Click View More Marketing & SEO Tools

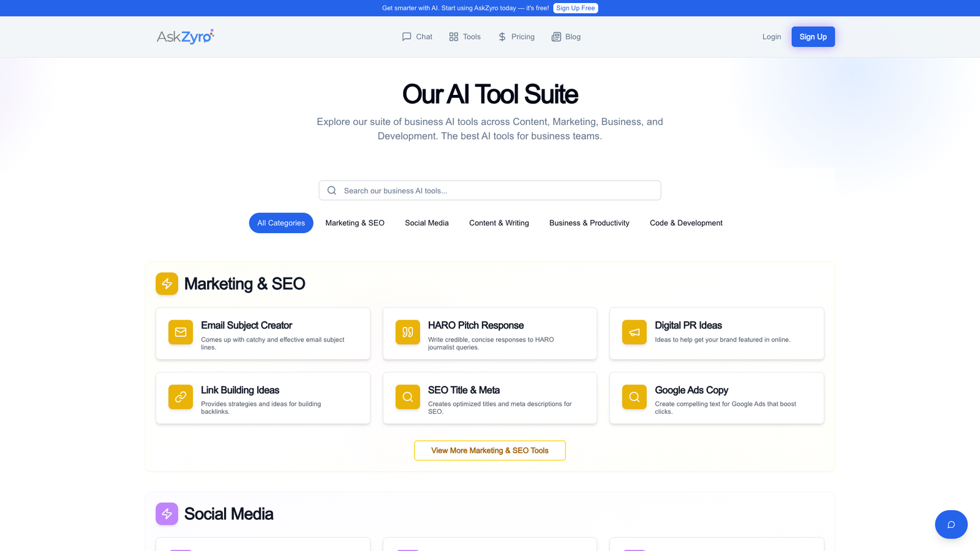pyautogui.click(x=490, y=451)
